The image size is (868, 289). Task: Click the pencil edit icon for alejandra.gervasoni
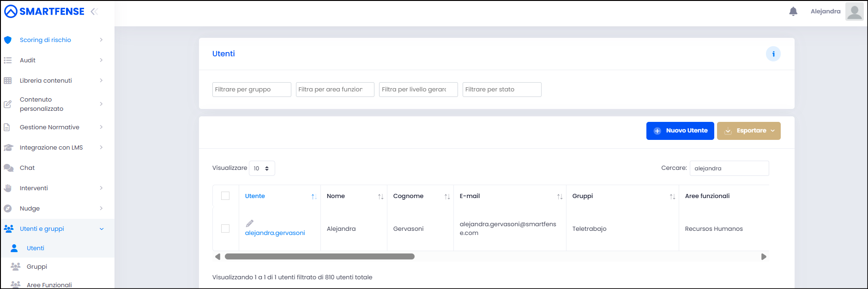click(x=250, y=223)
